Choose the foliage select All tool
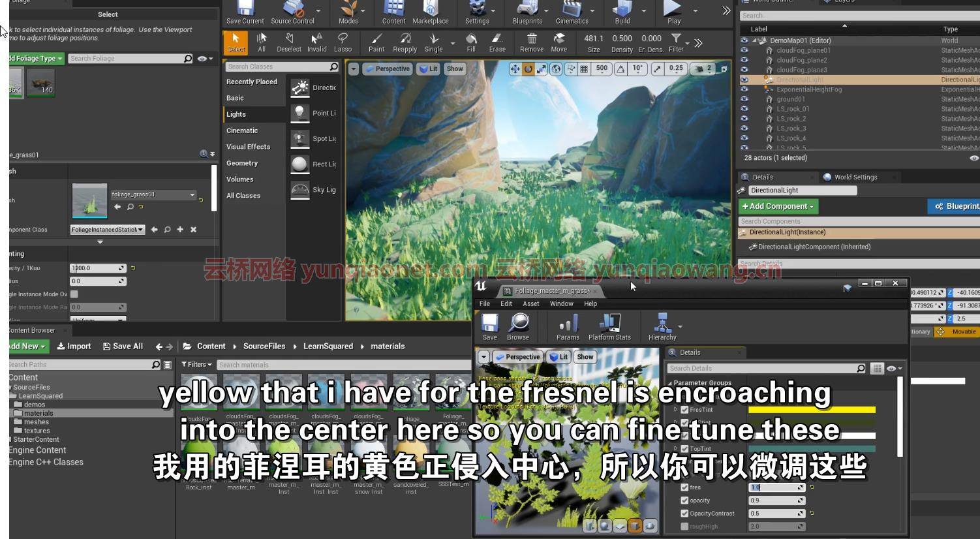Viewport: 980px width, 539px height. 262,42
